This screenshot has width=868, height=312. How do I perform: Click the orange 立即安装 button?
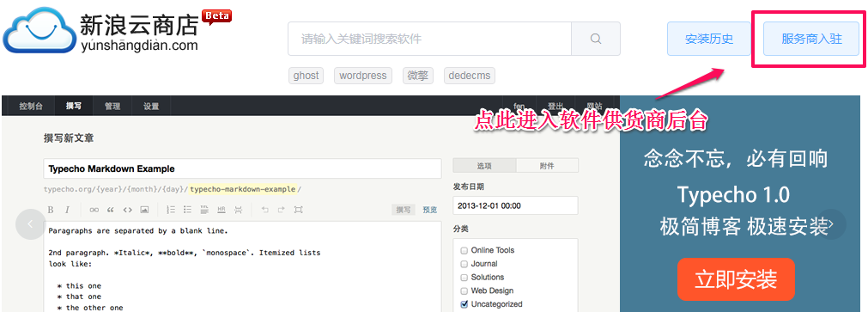pos(736,279)
